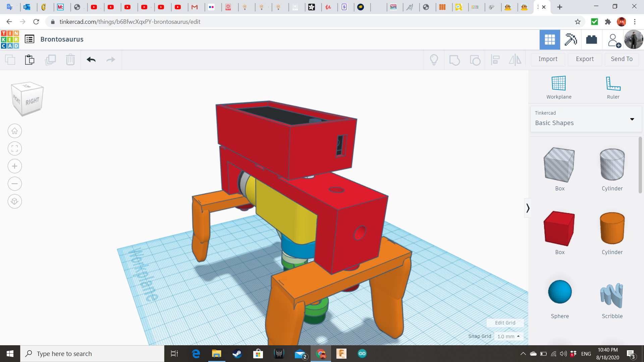Screen dimensions: 644x362
Task: Switch to the 3D design grid view
Action: coord(549,40)
